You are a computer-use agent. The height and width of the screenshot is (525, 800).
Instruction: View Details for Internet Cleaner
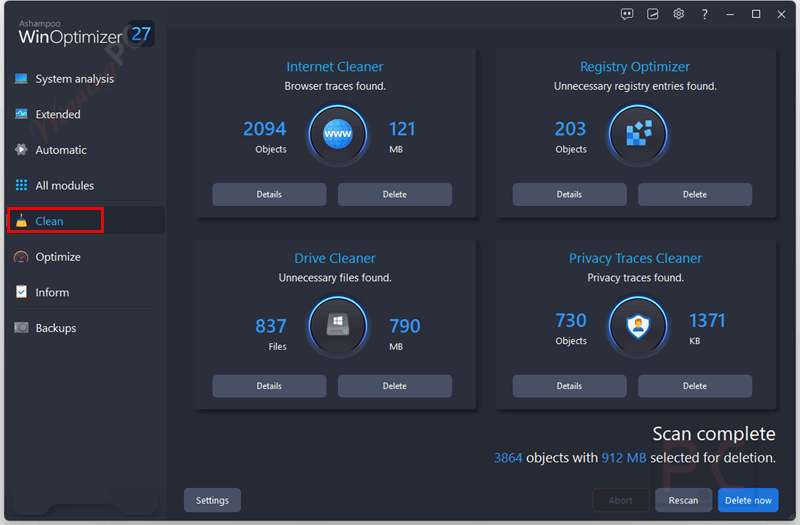[269, 194]
